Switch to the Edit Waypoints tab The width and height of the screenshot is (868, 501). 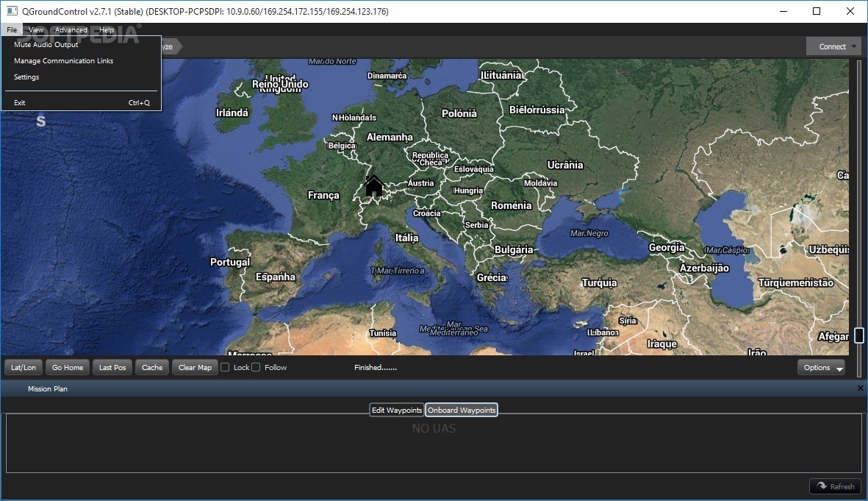397,410
